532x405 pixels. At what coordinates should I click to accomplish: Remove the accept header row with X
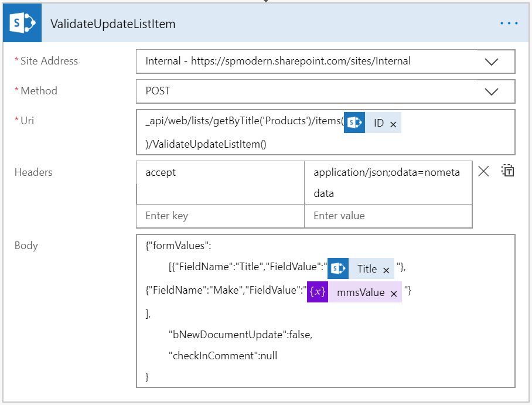coord(483,172)
